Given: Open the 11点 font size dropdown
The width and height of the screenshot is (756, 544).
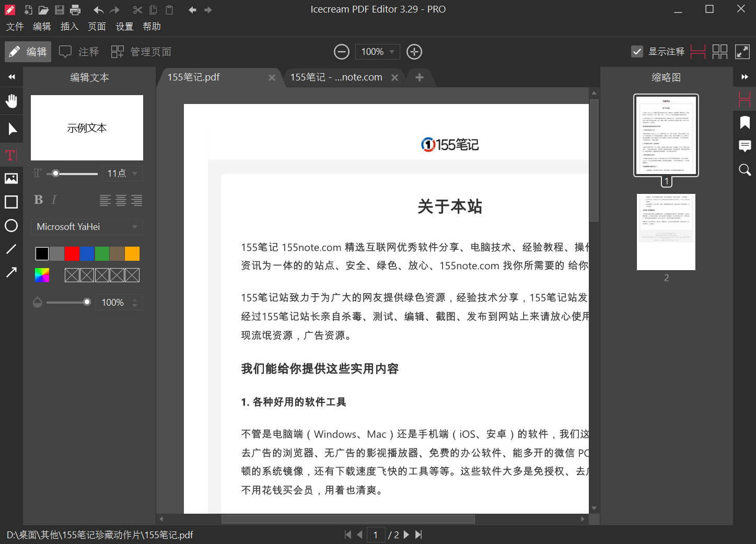Looking at the screenshot, I should (122, 173).
